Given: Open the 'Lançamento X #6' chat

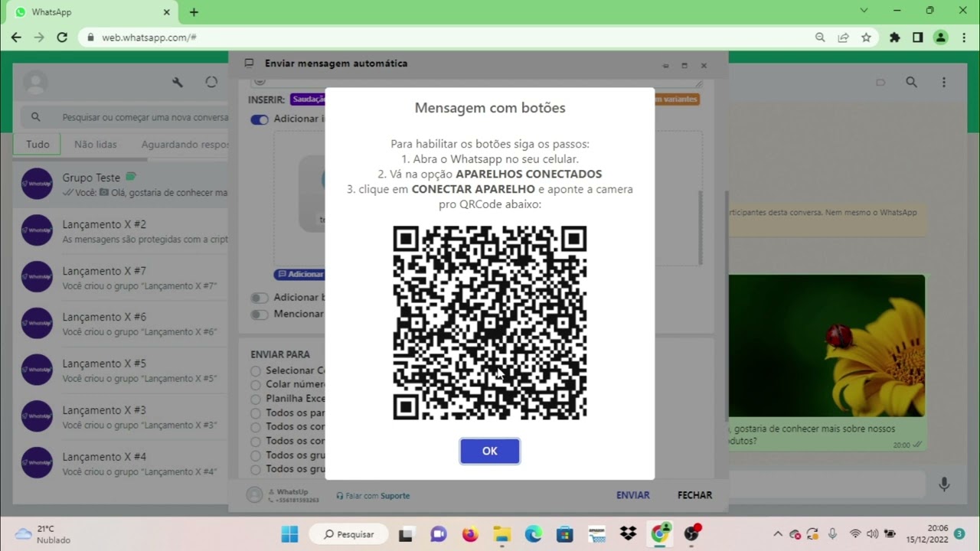Looking at the screenshot, I should tap(120, 324).
